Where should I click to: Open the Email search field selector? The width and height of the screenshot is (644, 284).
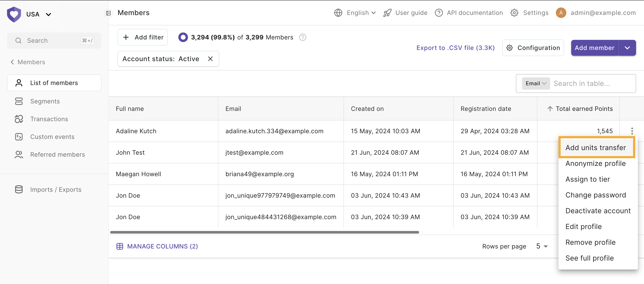click(536, 83)
